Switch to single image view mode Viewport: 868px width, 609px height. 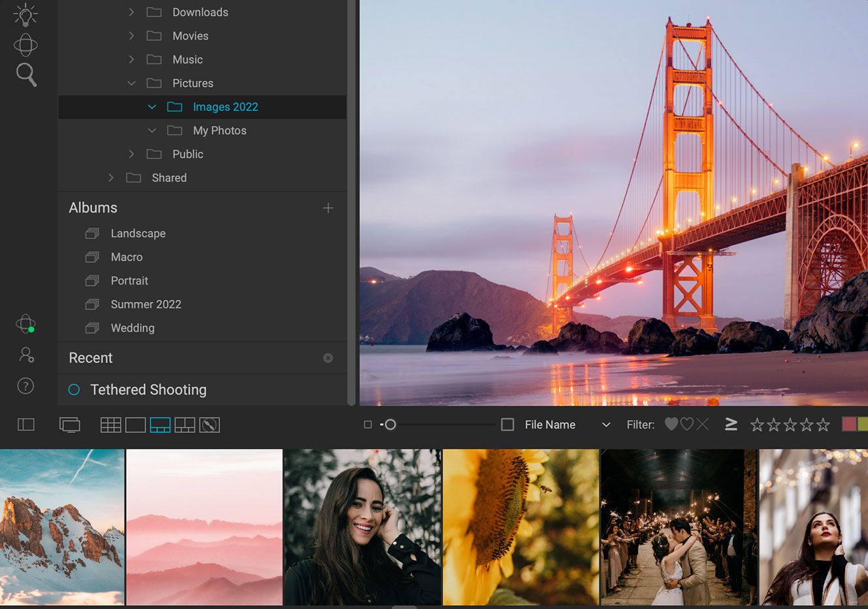(135, 425)
